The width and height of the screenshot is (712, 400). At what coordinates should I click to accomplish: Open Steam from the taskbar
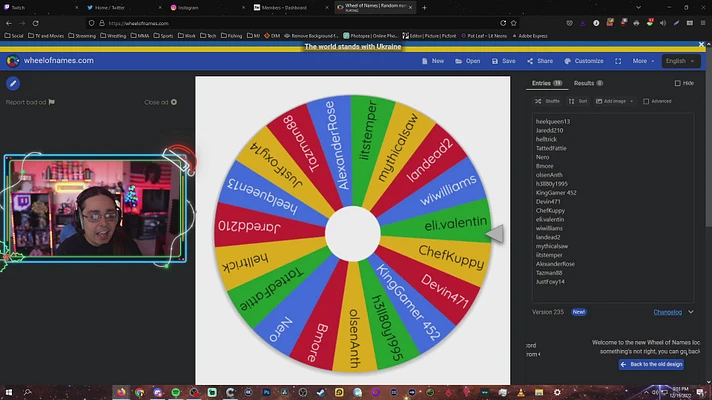pos(321,392)
